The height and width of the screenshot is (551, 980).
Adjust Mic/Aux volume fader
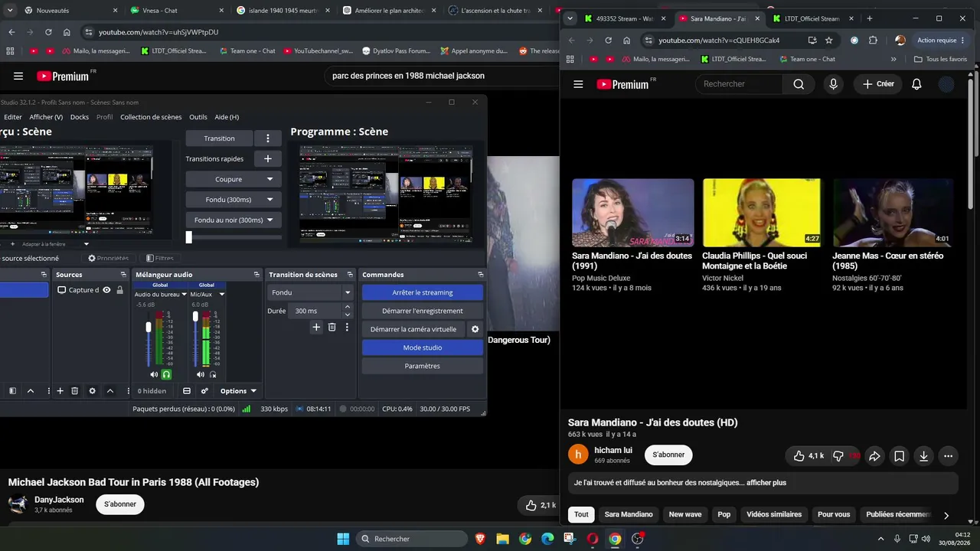pos(195,316)
